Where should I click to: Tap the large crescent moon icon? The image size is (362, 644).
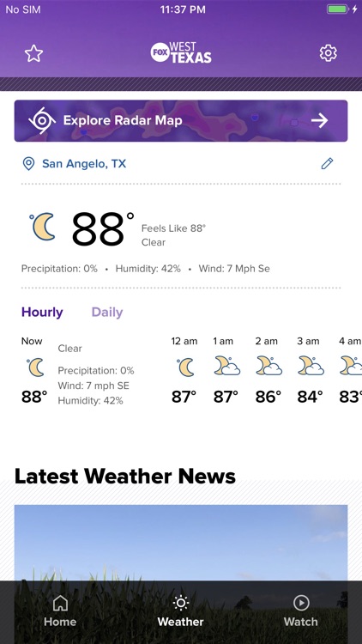point(43,227)
